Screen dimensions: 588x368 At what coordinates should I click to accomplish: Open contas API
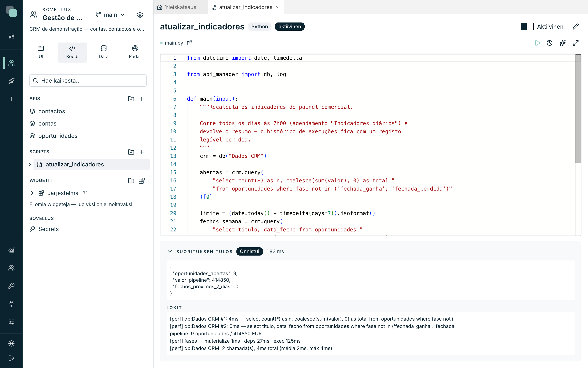[47, 124]
